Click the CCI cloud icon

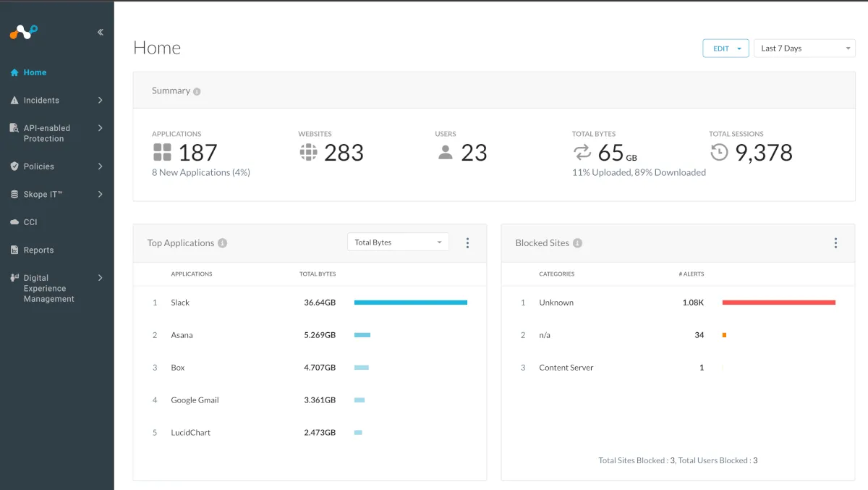tap(14, 222)
